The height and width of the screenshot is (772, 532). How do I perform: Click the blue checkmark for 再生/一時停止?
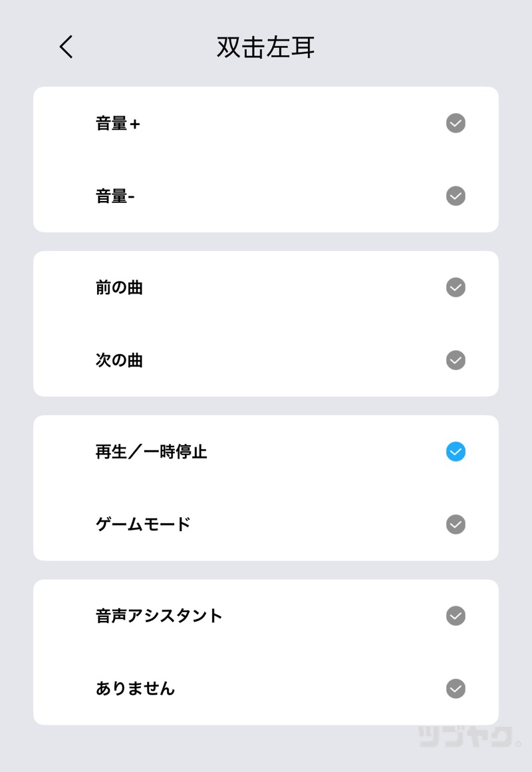click(x=456, y=452)
